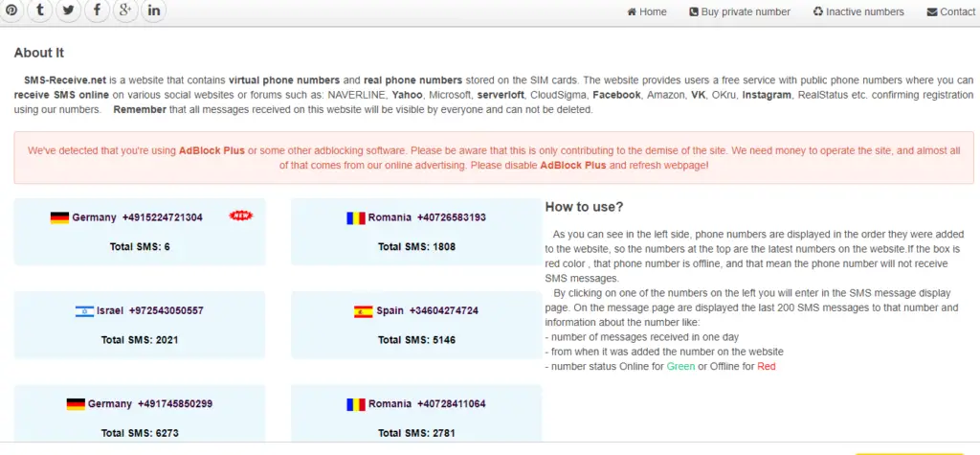Go to Inactive numbers page
The height and width of the screenshot is (455, 980).
[x=858, y=11]
